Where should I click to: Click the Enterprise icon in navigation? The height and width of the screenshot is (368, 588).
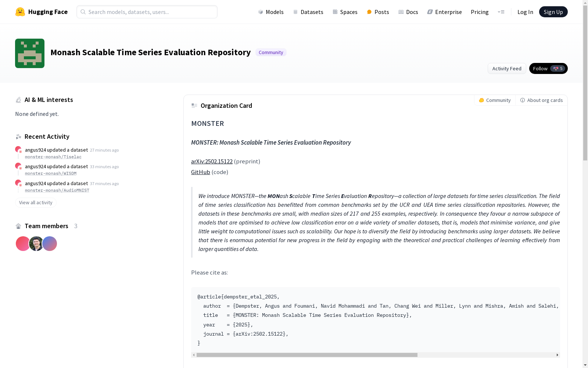430,12
